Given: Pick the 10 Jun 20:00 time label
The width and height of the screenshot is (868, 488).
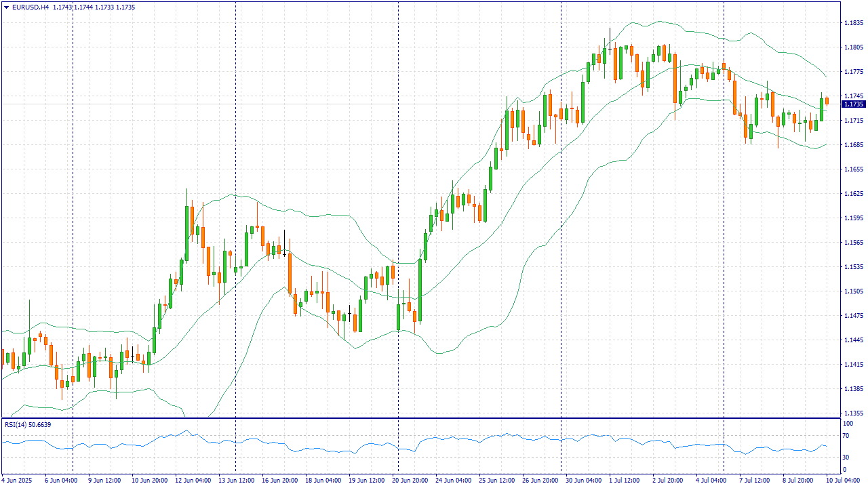Looking at the screenshot, I should coord(149,481).
